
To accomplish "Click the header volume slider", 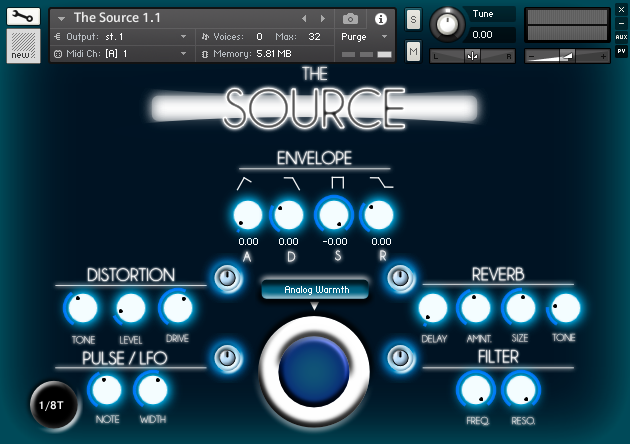I will 565,55.
